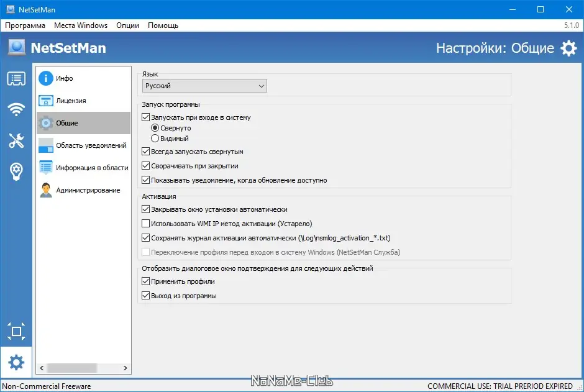Toggle Применить профили confirmation checkbox
The width and height of the screenshot is (584, 392).
coord(145,281)
